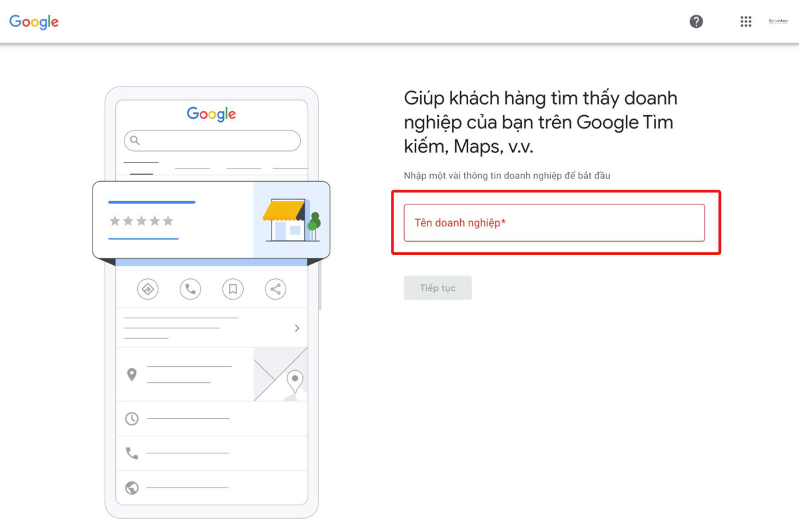This screenshot has height=532, width=799.
Task: Open the help question mark icon
Action: pyautogui.click(x=696, y=21)
